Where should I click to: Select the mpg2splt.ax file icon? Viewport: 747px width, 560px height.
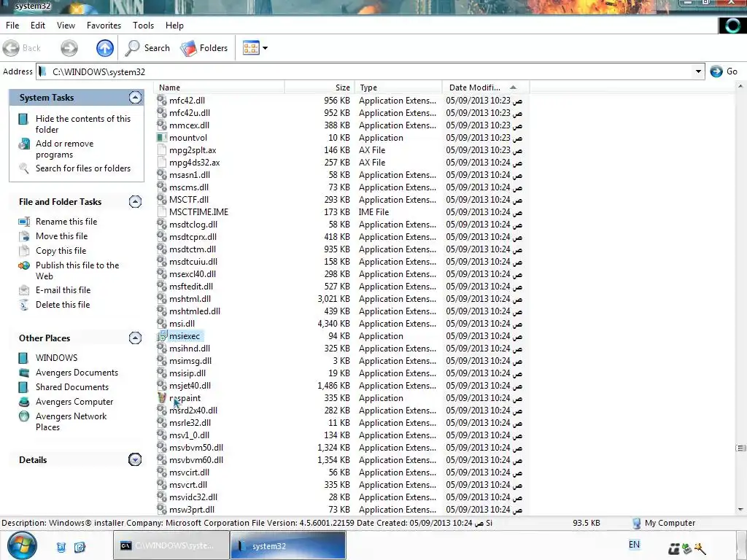(162, 150)
